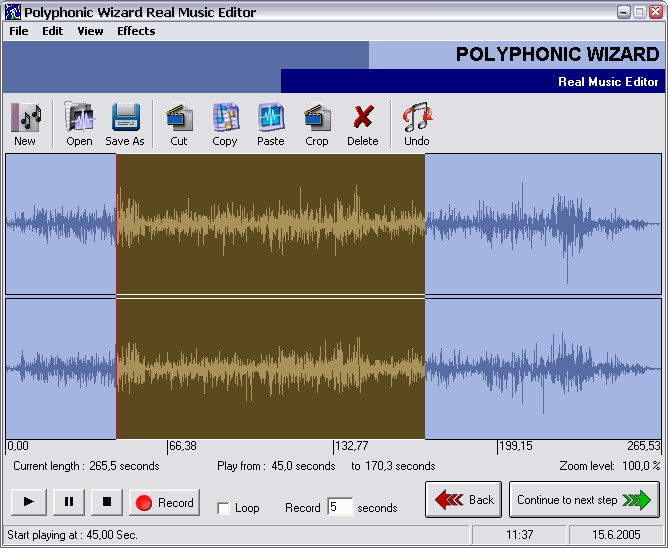Stop playback with the stop button
This screenshot has width=668, height=548.
(x=107, y=502)
